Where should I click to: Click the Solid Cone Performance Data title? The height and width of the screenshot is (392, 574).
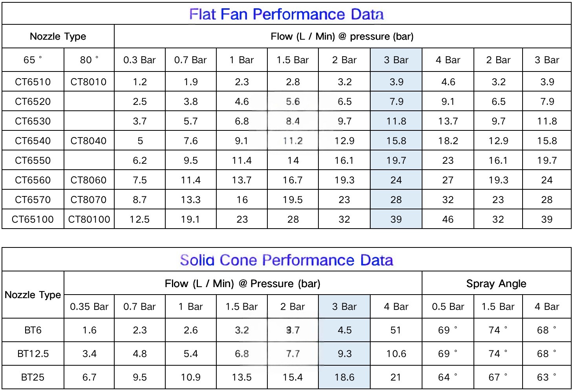click(287, 260)
